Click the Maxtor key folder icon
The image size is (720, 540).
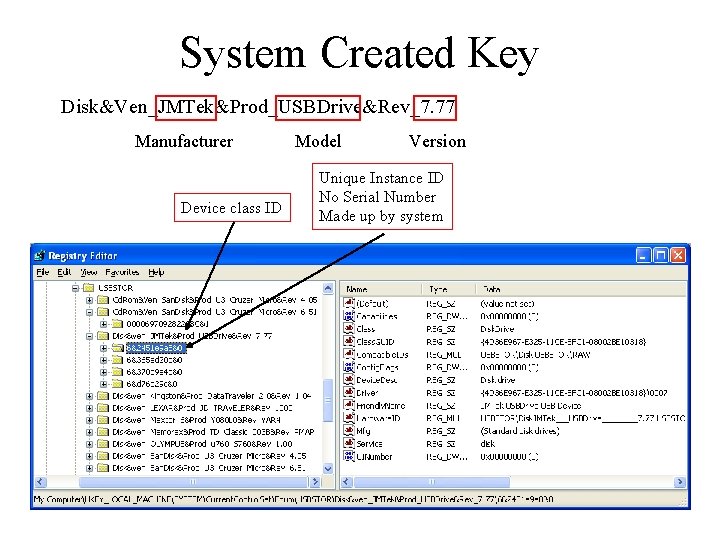103,420
